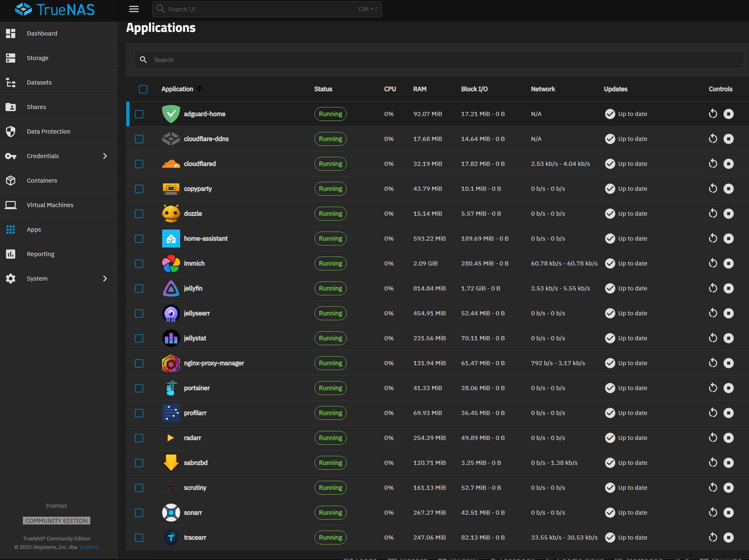
Task: Restart the radarr app
Action: pyautogui.click(x=713, y=438)
